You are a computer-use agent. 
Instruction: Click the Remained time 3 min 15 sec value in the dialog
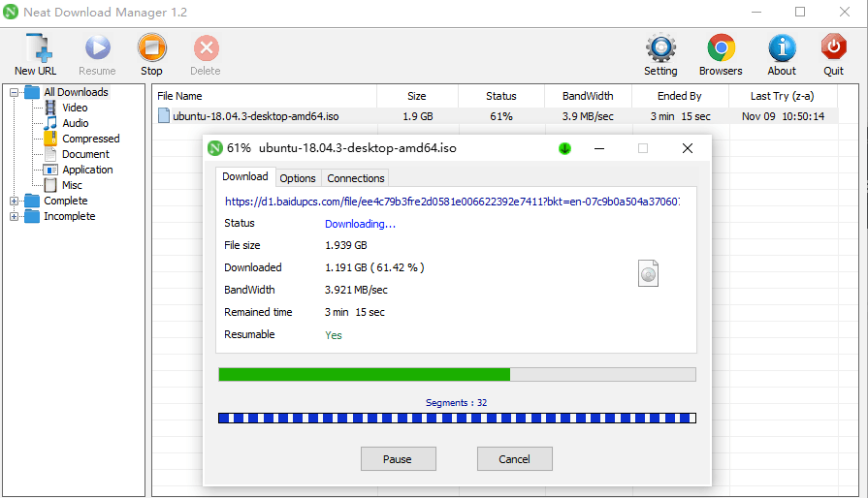[354, 312]
